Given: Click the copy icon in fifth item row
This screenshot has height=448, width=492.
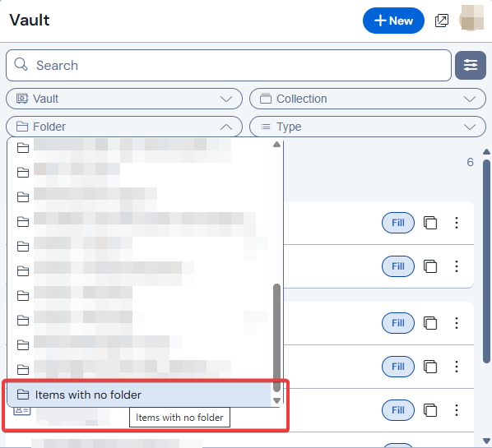Looking at the screenshot, I should pyautogui.click(x=430, y=410).
